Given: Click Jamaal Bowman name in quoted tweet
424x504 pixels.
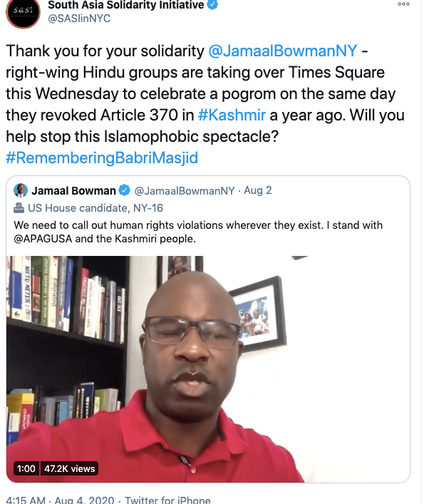Looking at the screenshot, I should point(73,190).
